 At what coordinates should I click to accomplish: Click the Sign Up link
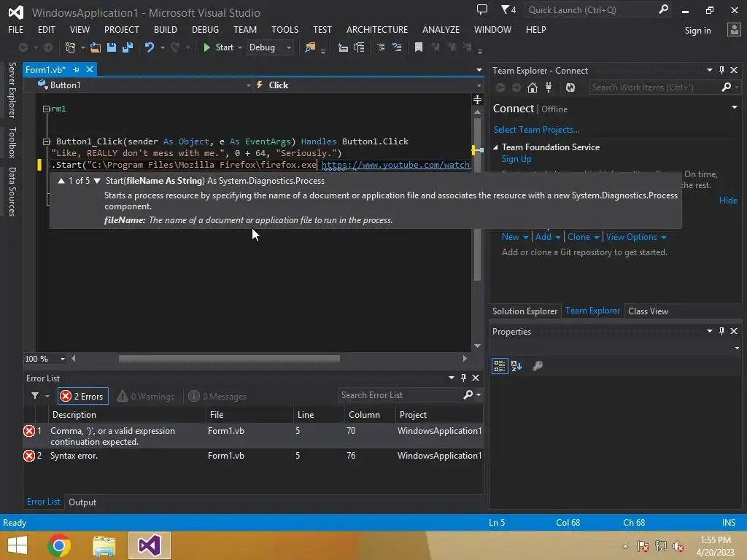516,159
